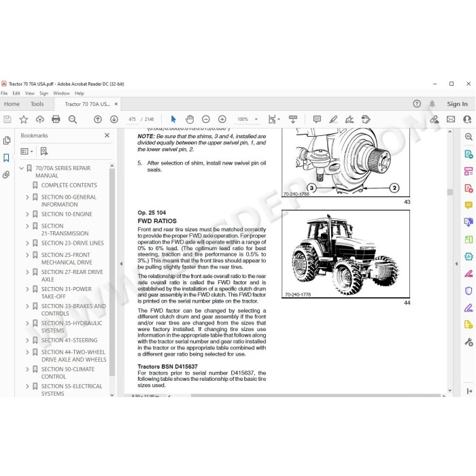Expand the SECTION 10-ENGINE bookmark

click(x=27, y=214)
